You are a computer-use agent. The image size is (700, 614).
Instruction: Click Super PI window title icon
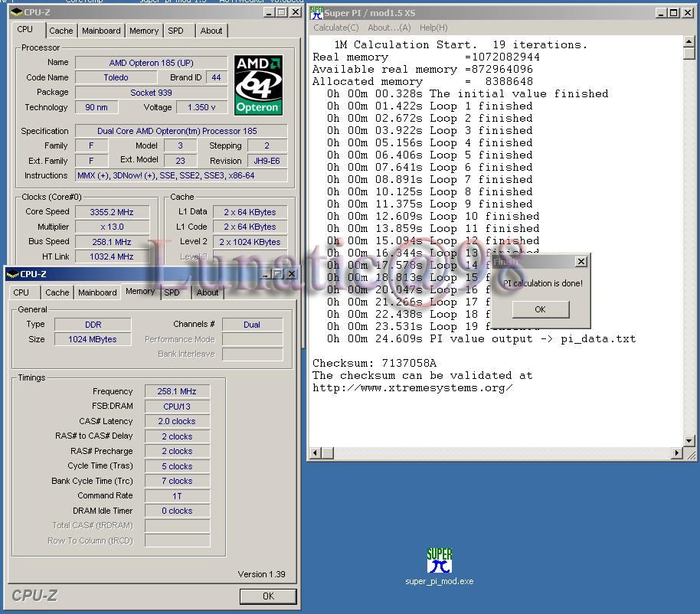click(x=316, y=13)
